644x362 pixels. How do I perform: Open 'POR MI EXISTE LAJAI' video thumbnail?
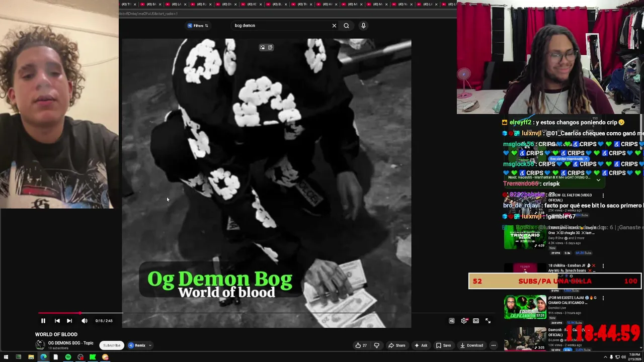point(525,307)
